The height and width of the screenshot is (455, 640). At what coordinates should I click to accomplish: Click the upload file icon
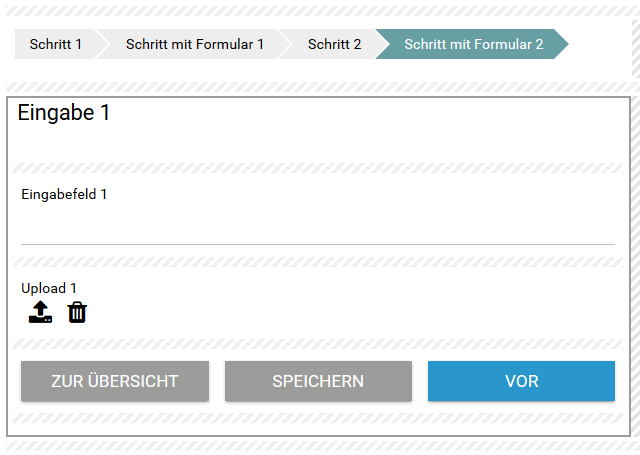tap(40, 313)
